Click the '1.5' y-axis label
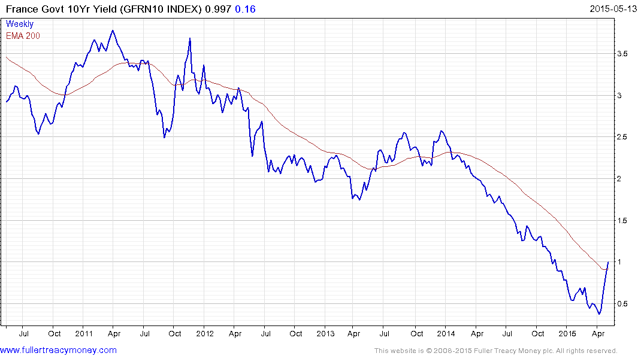Screen dimensions: 644x359 (x=622, y=221)
